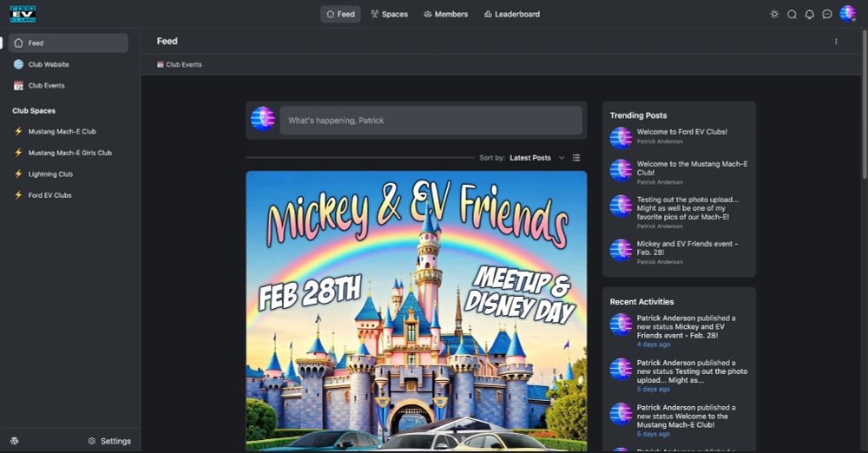Open the Feed header three-dot menu
Screen dimensions: 868x453
coord(836,42)
